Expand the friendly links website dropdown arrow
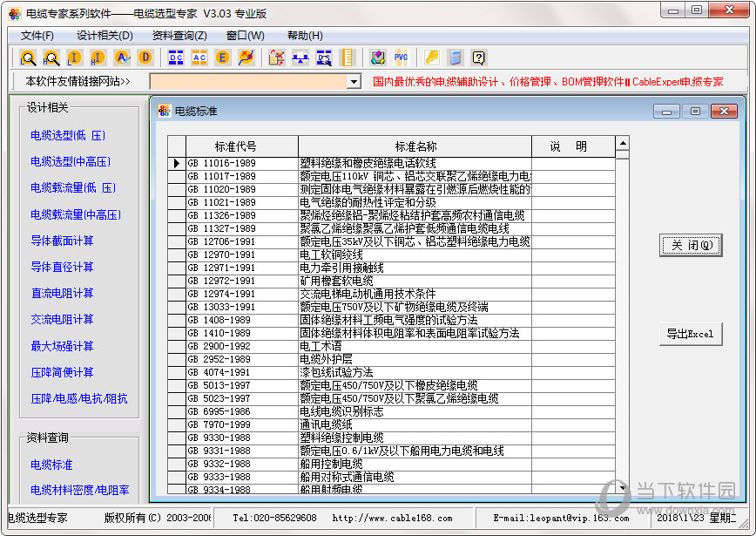Screen dimensions: 756x536 (x=354, y=82)
